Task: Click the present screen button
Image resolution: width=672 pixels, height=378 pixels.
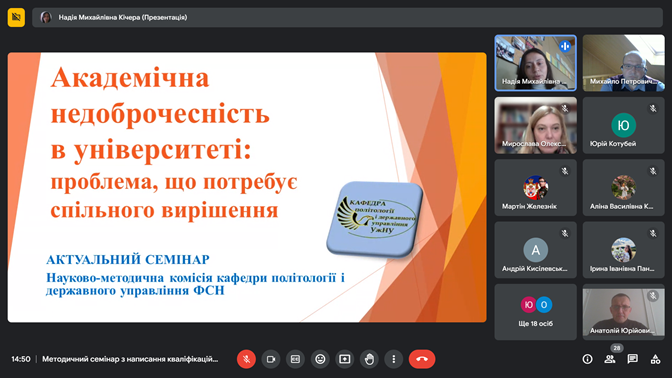Action: (x=345, y=359)
